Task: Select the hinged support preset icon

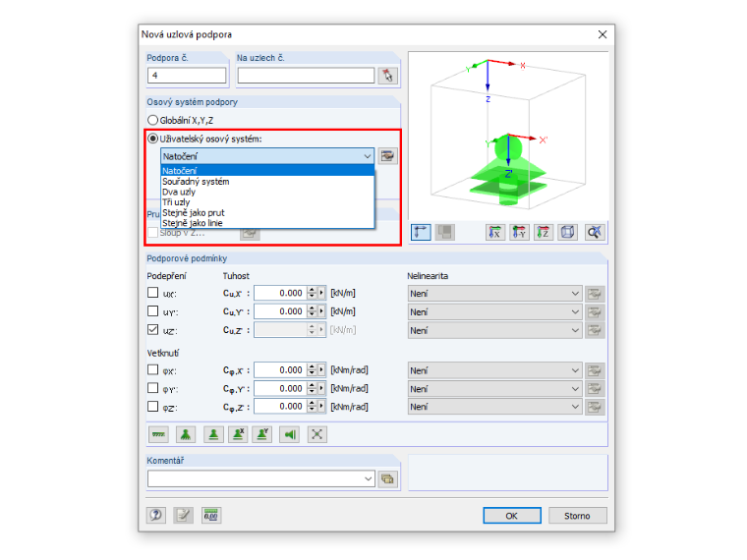Action: pos(186,434)
